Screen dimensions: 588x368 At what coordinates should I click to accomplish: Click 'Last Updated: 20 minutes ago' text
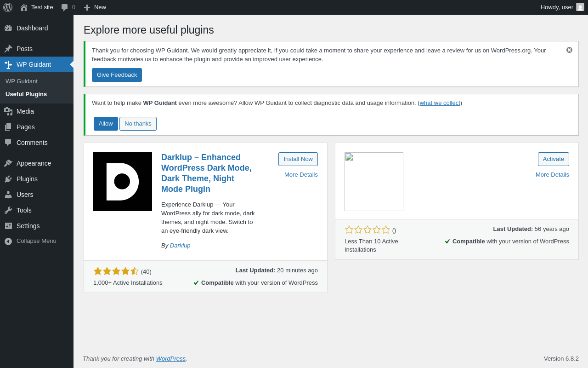click(x=277, y=270)
